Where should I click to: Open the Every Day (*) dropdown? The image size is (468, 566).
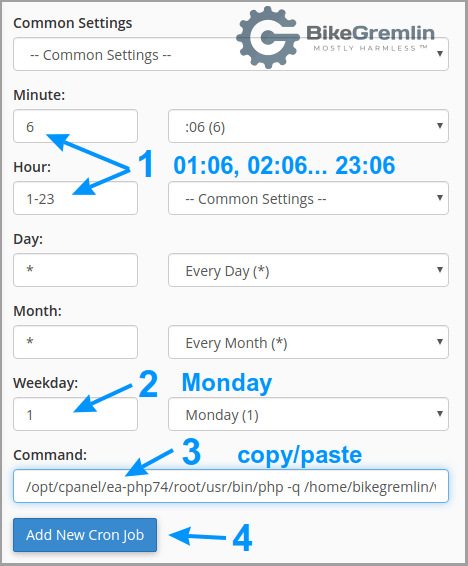point(308,270)
